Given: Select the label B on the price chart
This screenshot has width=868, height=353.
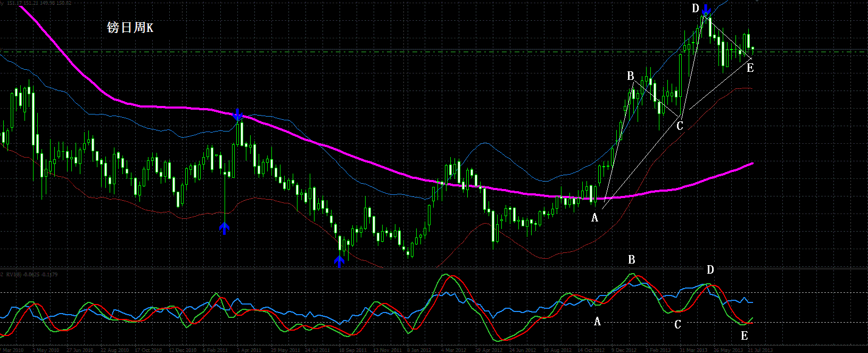Looking at the screenshot, I should (631, 76).
